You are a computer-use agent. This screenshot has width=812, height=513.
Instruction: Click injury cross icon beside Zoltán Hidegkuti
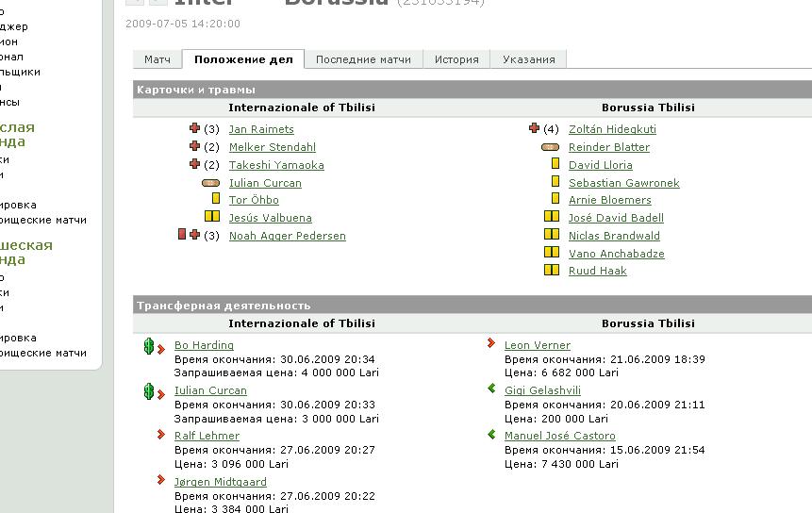point(535,128)
